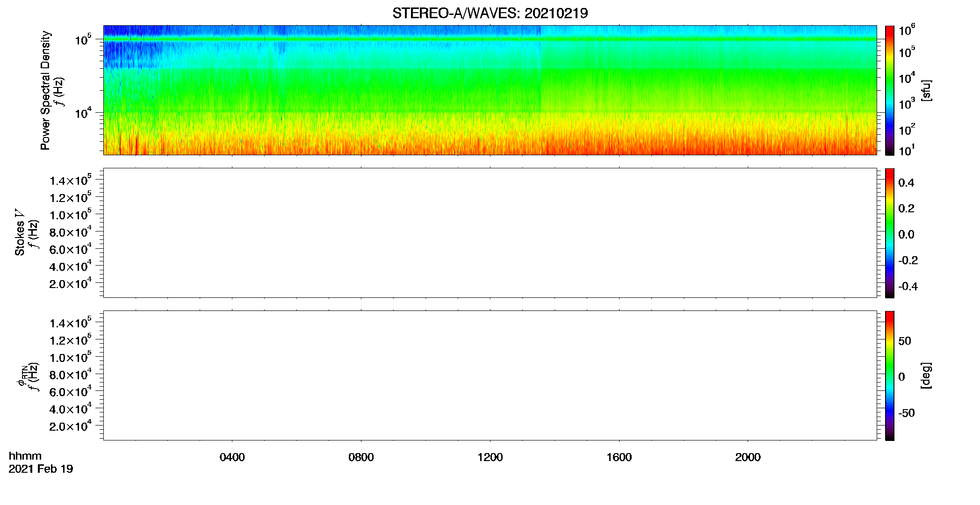Click the 1200 time axis label
Image resolution: width=980 pixels, height=505 pixels.
(490, 457)
